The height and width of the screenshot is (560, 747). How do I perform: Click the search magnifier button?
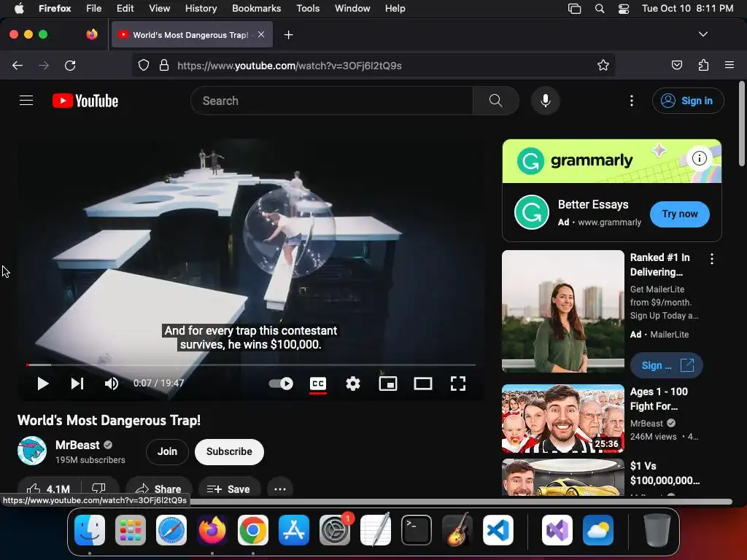click(x=496, y=101)
